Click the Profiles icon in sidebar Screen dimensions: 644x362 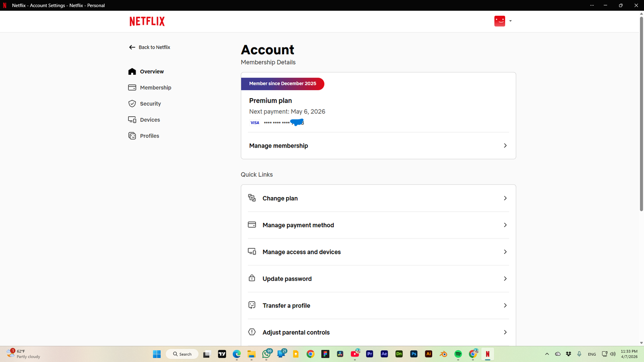coord(132,136)
